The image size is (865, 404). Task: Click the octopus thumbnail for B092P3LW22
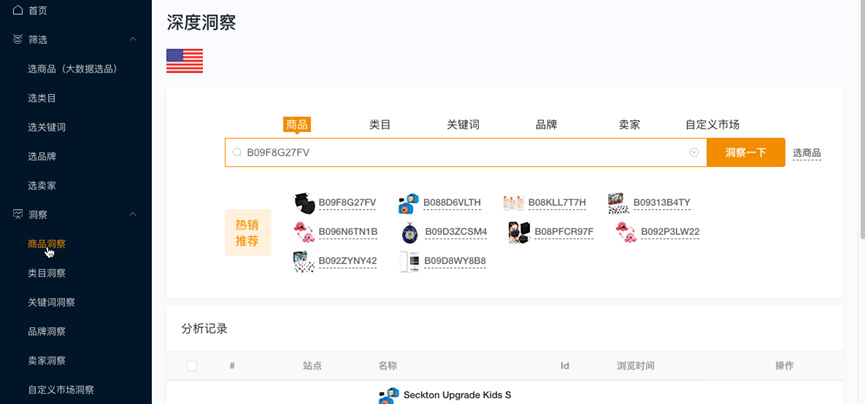pos(627,232)
